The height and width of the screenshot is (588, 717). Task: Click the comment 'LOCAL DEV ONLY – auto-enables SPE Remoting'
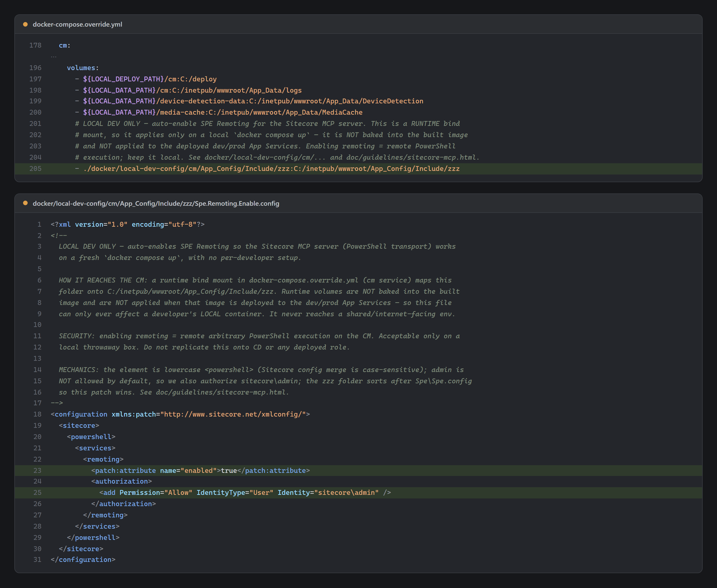tap(257, 247)
